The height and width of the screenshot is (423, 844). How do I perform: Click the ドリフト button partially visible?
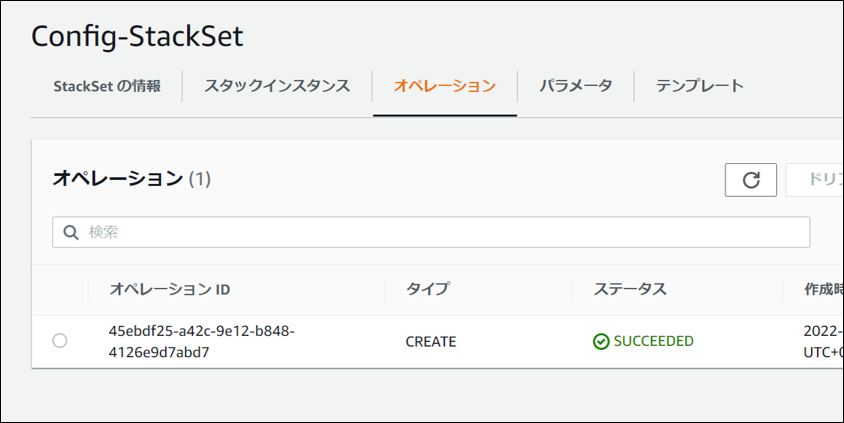click(x=818, y=180)
